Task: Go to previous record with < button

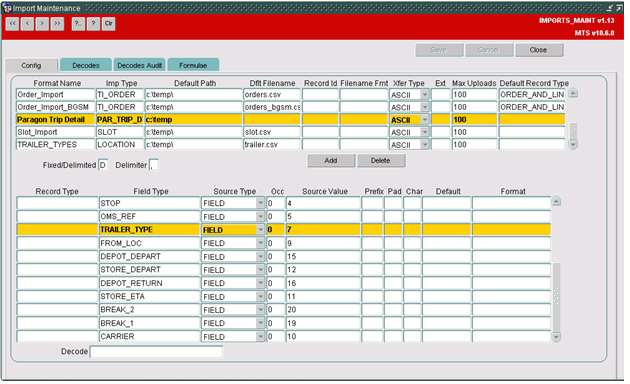Action: (27, 24)
